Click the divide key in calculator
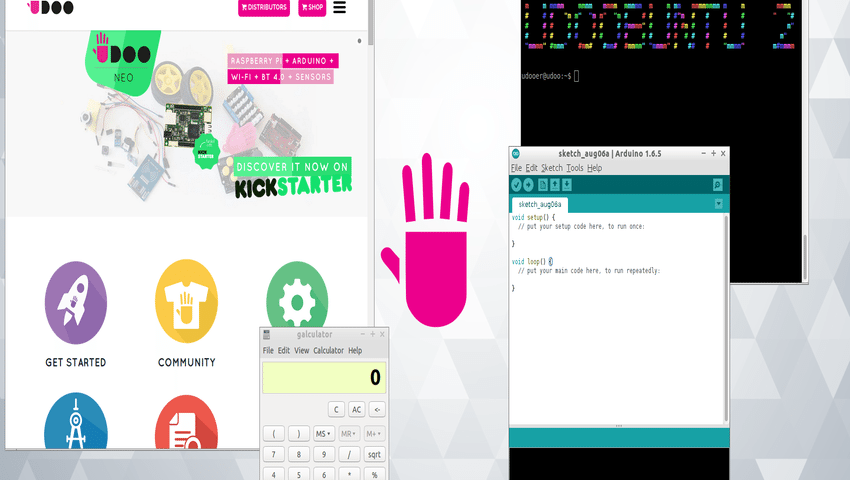This screenshot has width=850, height=480. pyautogui.click(x=349, y=455)
